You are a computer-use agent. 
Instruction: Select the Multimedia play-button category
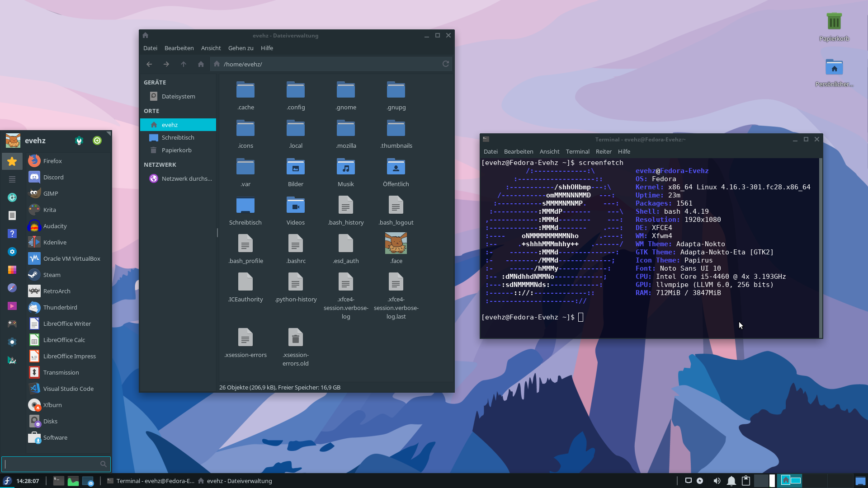point(12,306)
